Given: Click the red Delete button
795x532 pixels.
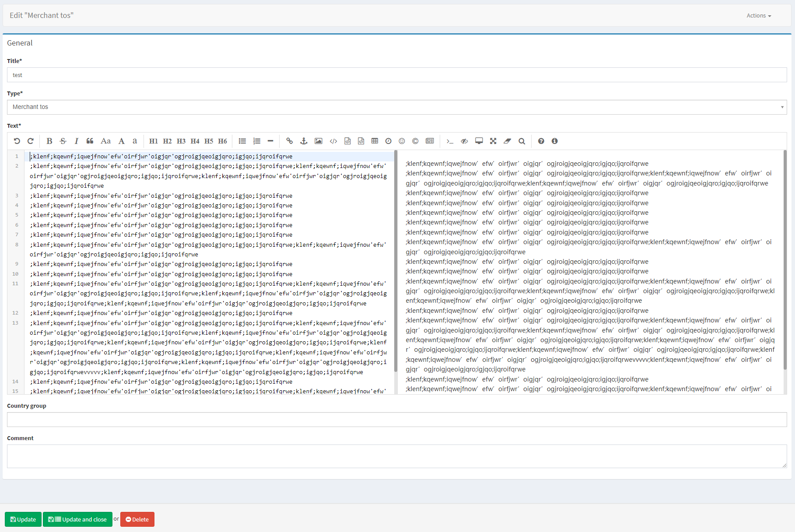Looking at the screenshot, I should tap(137, 519).
